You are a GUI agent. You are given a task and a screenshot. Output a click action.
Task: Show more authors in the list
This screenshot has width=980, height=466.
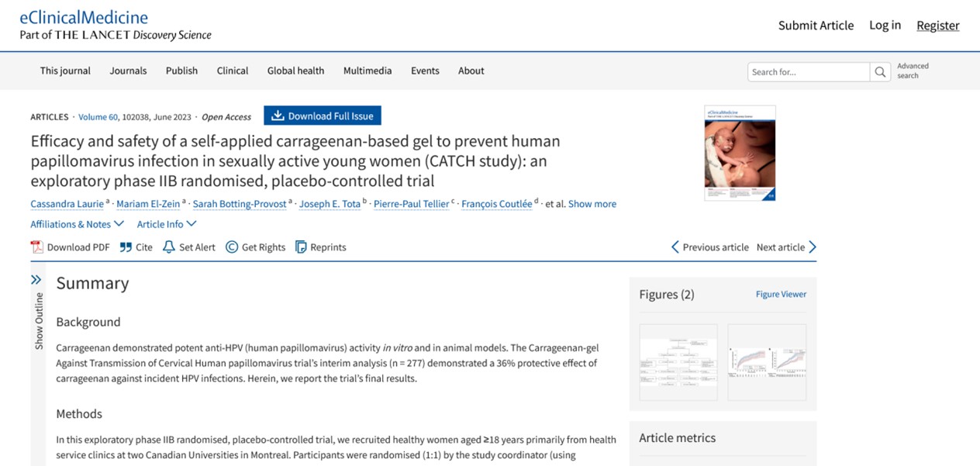pos(592,204)
